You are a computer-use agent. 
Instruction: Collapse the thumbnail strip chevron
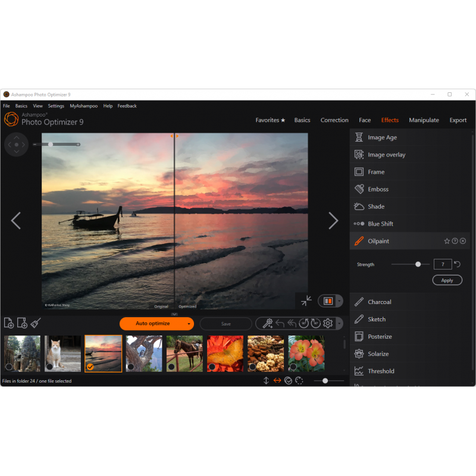click(x=174, y=314)
